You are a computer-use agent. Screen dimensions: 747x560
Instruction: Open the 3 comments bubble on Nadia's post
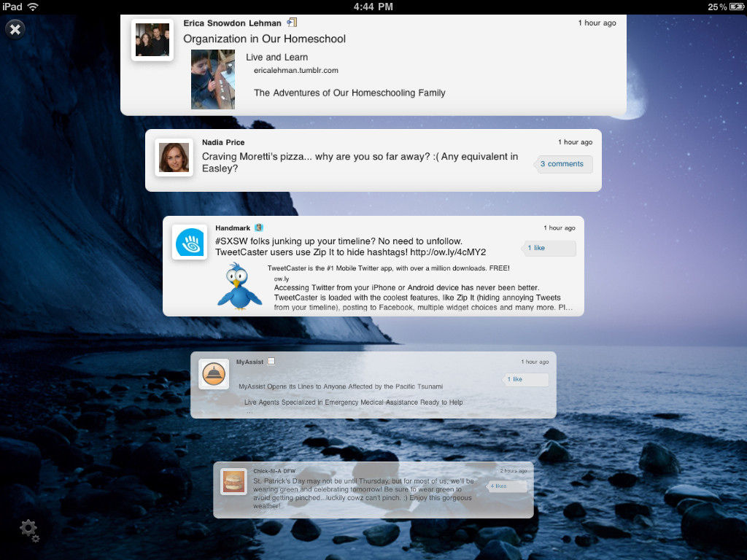[x=562, y=164]
